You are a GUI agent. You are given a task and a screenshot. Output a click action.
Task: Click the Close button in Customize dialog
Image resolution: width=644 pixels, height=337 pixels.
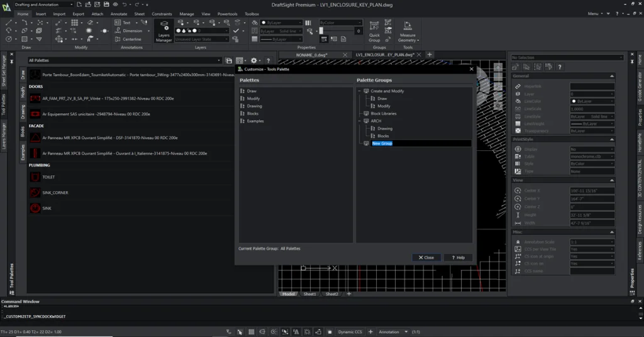tap(426, 258)
